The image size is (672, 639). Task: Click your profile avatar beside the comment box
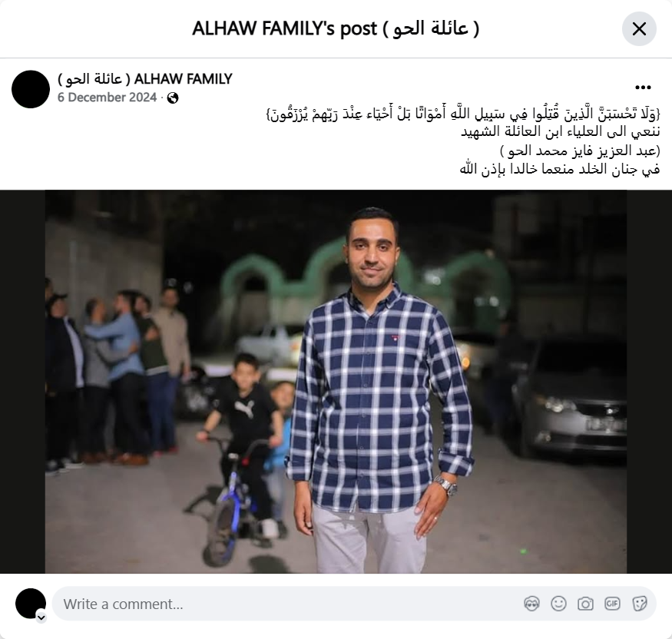(31, 604)
